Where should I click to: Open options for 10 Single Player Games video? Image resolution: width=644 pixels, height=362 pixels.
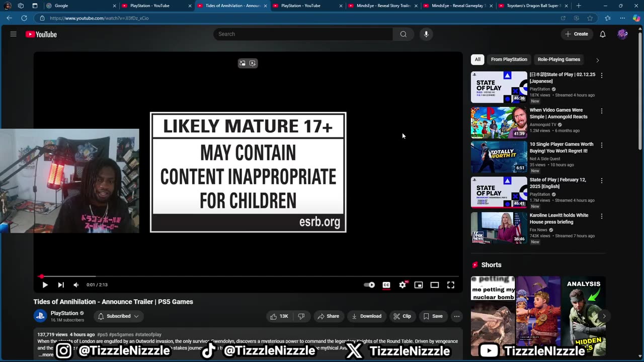coord(601,145)
